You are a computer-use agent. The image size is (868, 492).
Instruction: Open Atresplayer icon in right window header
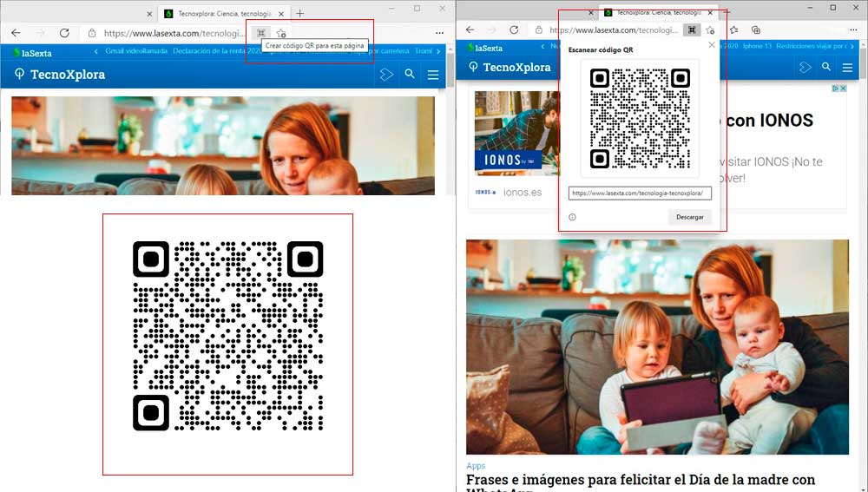tap(805, 67)
